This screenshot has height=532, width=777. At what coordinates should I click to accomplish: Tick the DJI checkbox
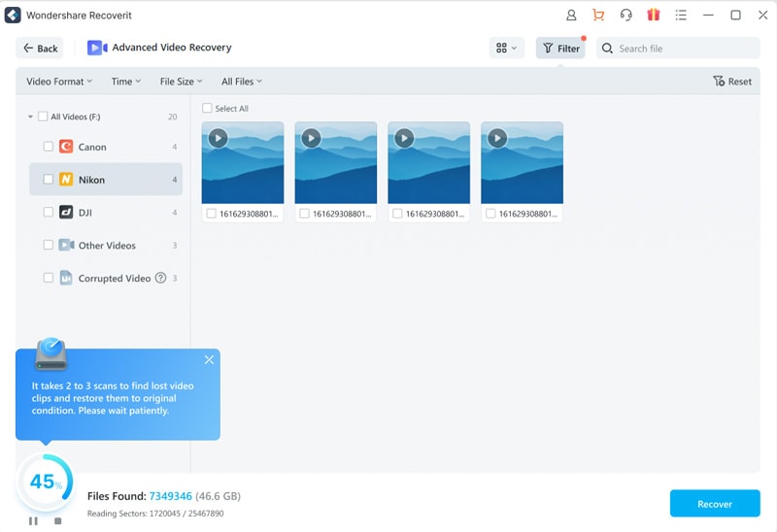(48, 212)
